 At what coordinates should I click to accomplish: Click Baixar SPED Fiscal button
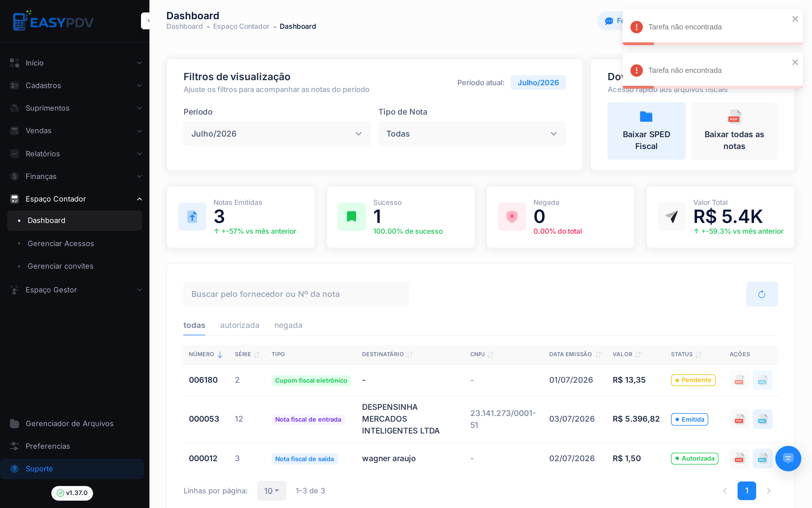(x=646, y=131)
